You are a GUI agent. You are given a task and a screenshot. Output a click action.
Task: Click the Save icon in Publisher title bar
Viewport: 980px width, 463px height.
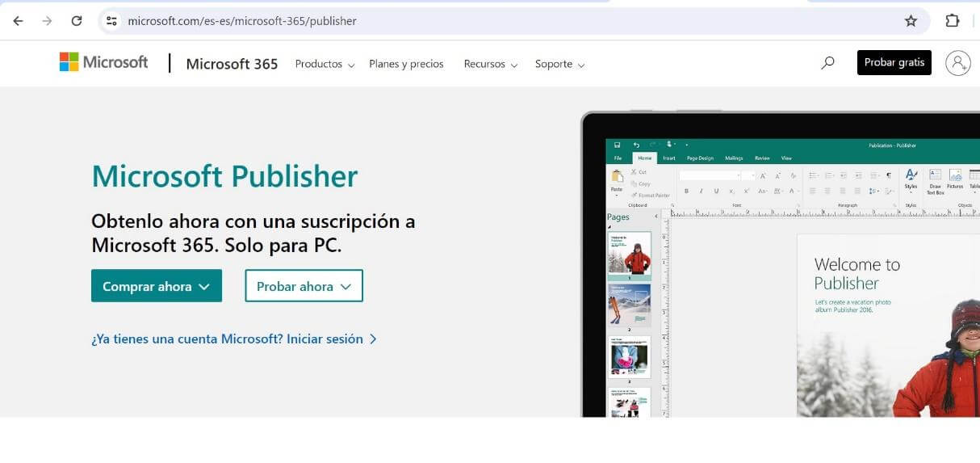pos(617,145)
